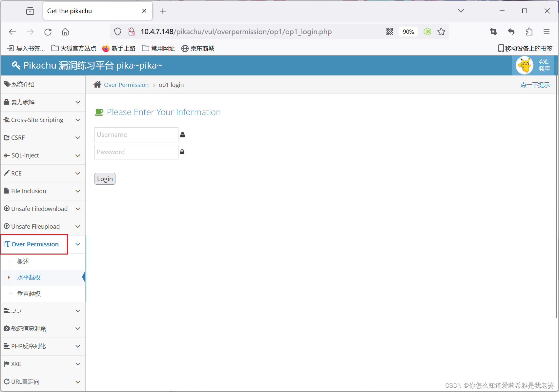
Task: Expand the File Inclusion menu
Action: point(43,191)
